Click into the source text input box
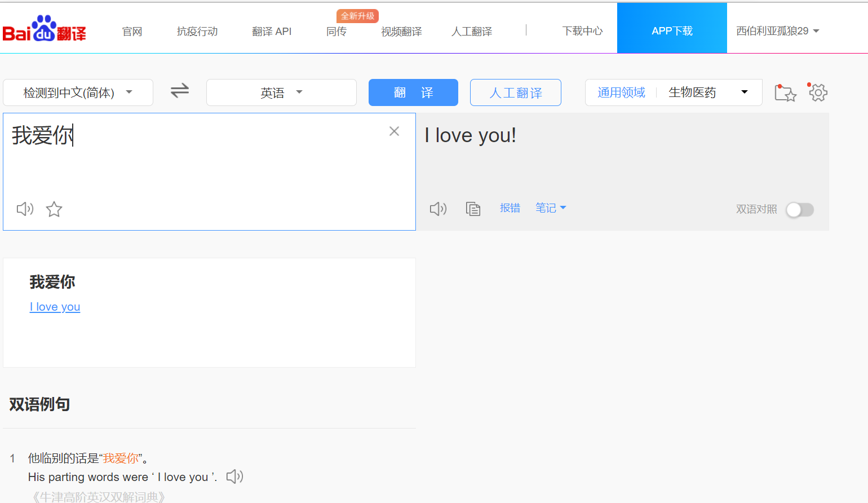Viewport: 868px width, 503px height. [209, 171]
